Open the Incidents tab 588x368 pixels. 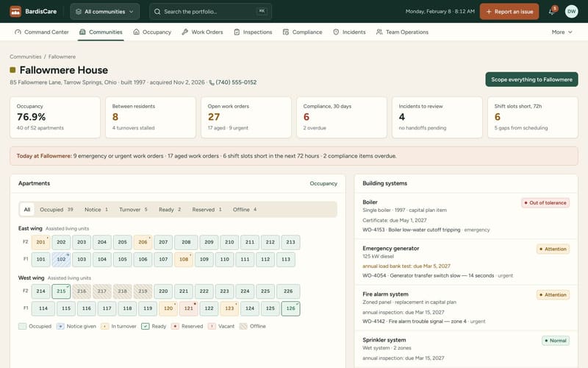[349, 32]
